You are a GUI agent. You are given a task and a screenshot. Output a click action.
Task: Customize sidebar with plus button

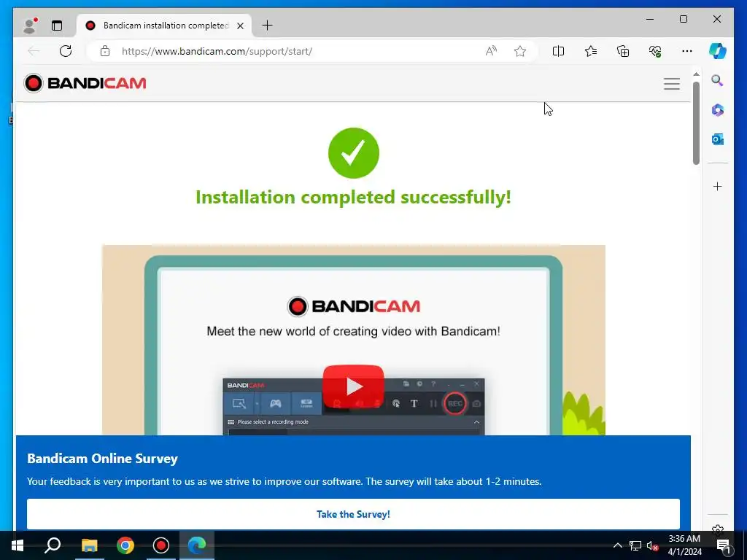pyautogui.click(x=718, y=186)
